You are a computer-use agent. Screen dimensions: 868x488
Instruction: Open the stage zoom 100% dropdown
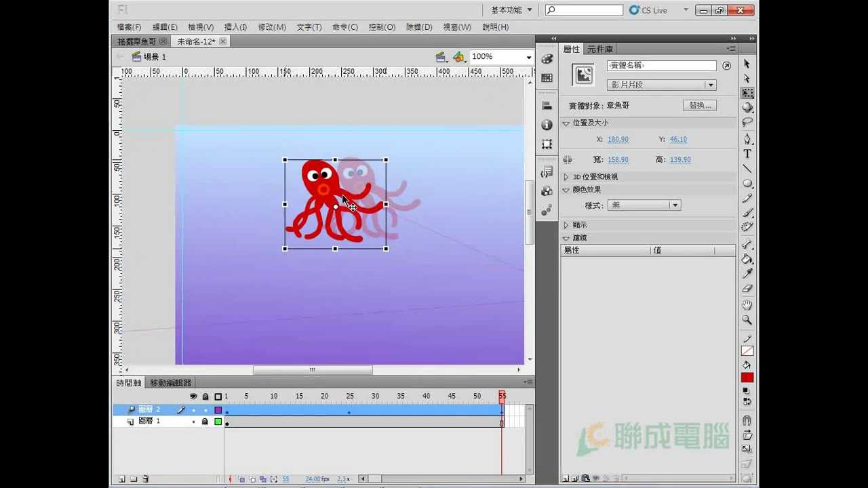click(528, 57)
